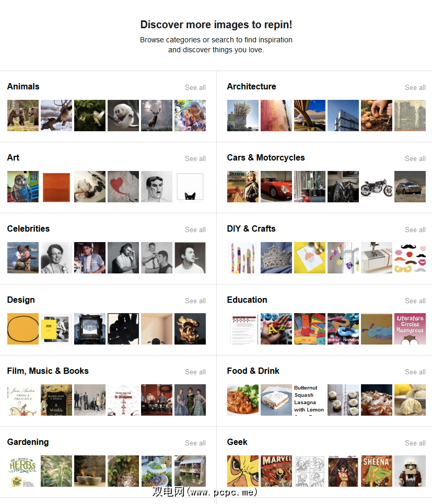Select the mustache and lips props thumbnail
The image size is (432, 504).
(410, 257)
